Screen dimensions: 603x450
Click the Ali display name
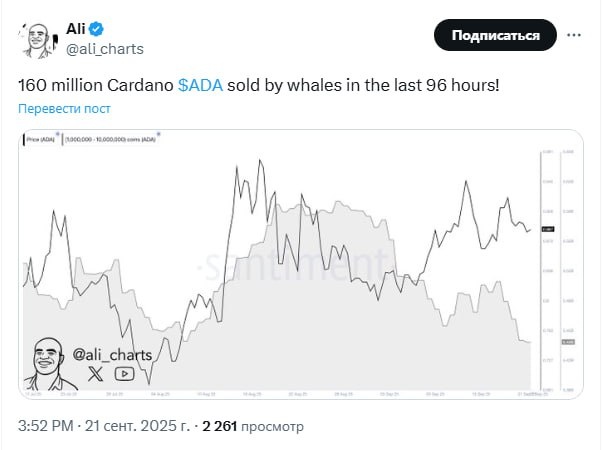[77, 29]
